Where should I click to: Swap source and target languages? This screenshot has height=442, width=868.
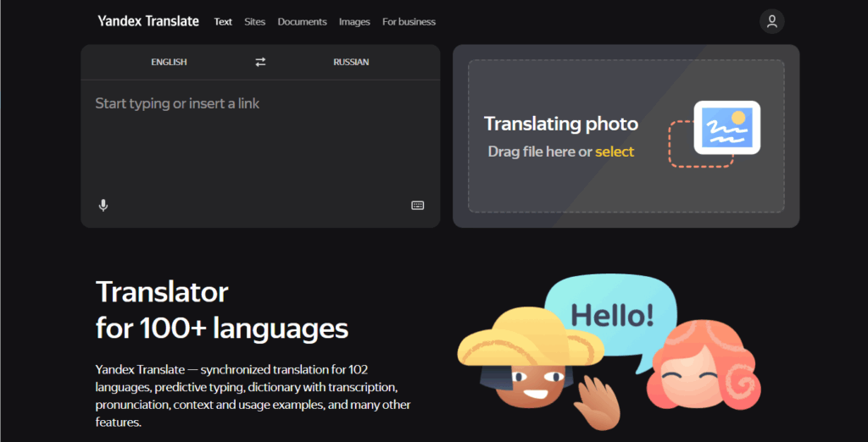tap(260, 63)
